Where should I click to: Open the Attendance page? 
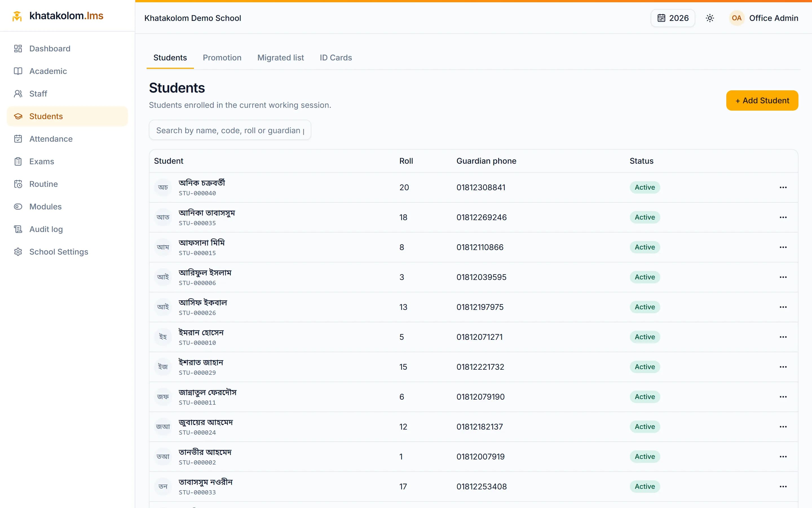(67, 139)
